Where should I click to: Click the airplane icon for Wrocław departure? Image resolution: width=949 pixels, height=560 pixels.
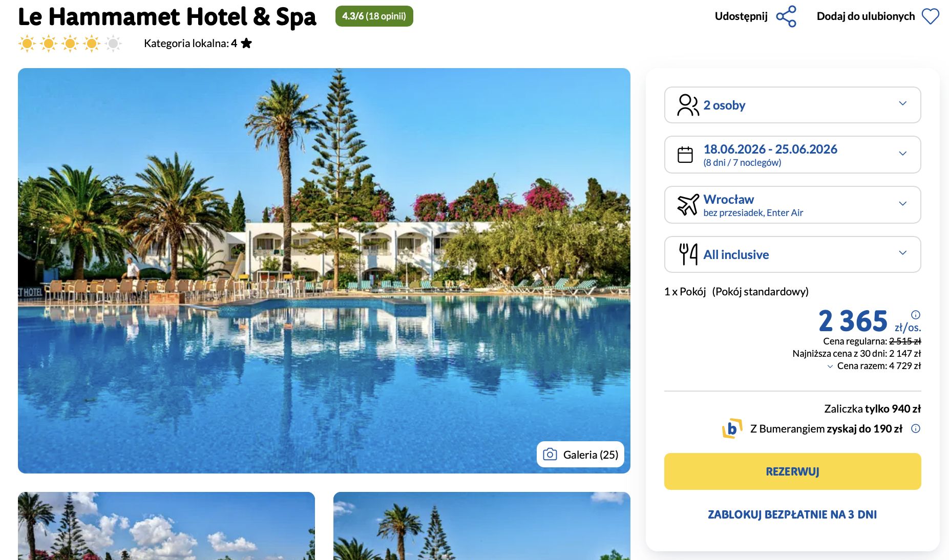(x=688, y=205)
